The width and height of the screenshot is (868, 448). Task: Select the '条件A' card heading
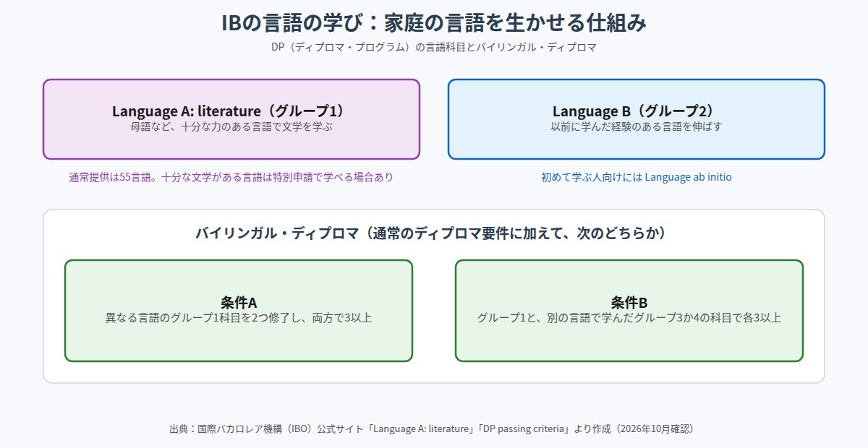tap(239, 303)
